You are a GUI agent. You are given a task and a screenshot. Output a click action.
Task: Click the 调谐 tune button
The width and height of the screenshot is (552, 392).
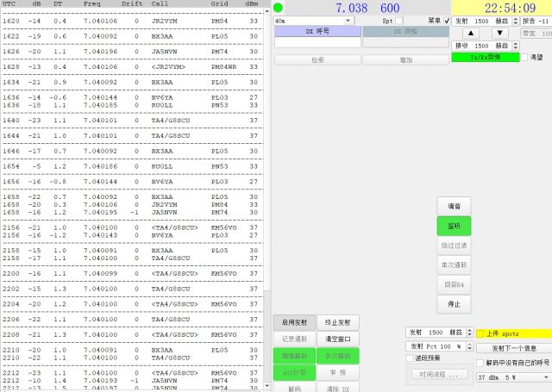[454, 207]
